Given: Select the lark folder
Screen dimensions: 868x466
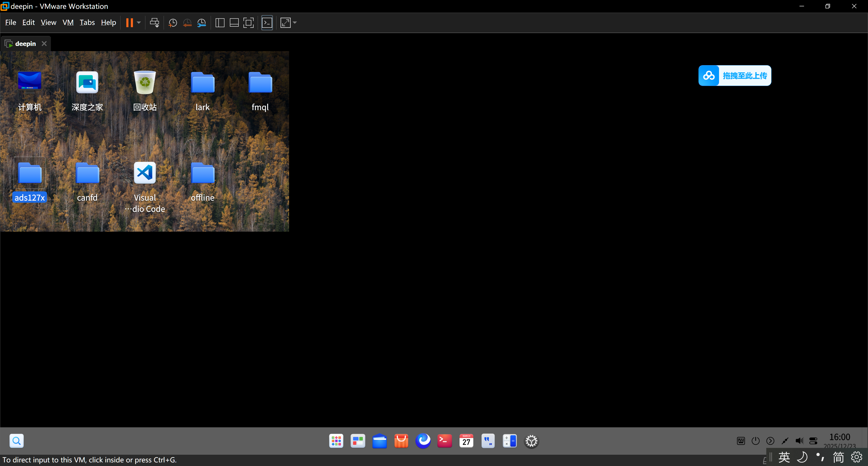Looking at the screenshot, I should coord(203,91).
